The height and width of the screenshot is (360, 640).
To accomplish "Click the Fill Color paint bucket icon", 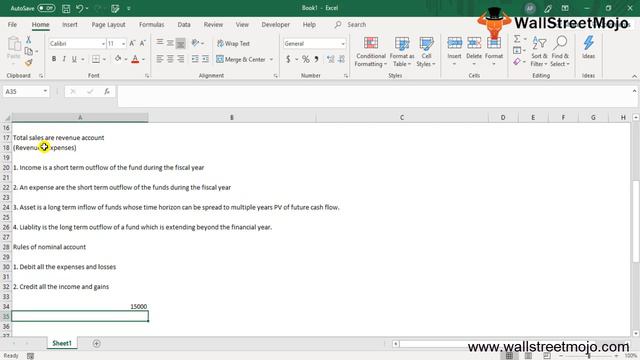I will coord(118,59).
